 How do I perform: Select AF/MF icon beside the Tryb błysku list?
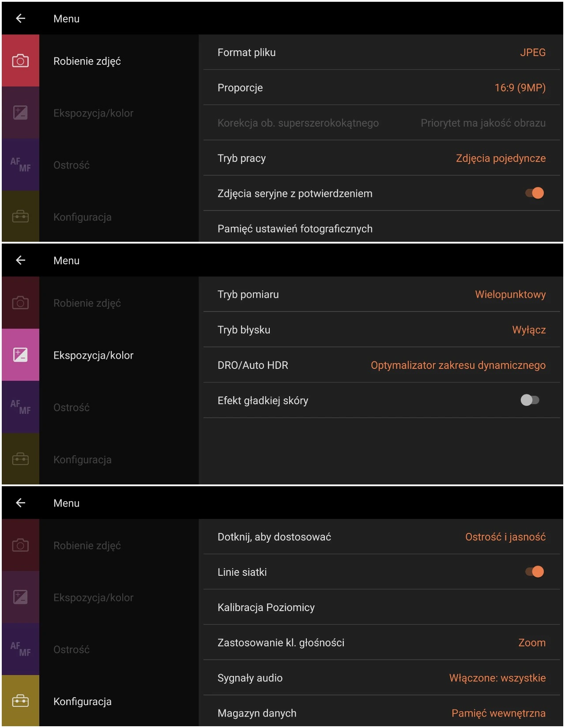tap(20, 407)
